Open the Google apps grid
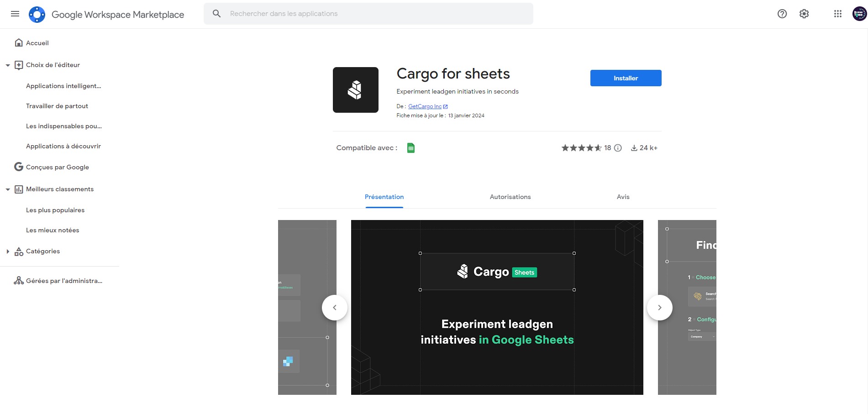This screenshot has height=414, width=868. [838, 14]
